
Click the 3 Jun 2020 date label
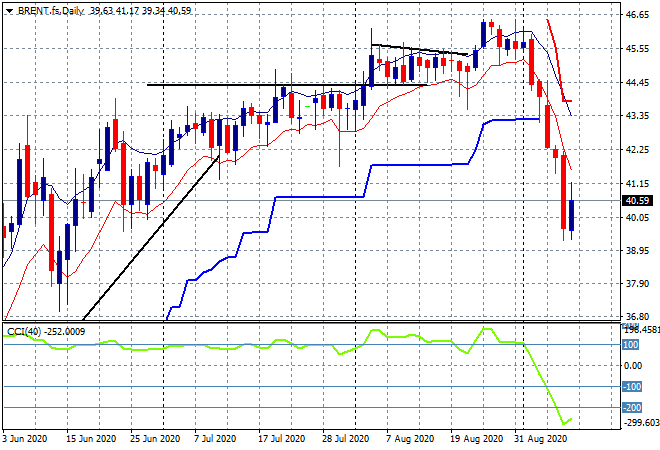tap(25, 439)
